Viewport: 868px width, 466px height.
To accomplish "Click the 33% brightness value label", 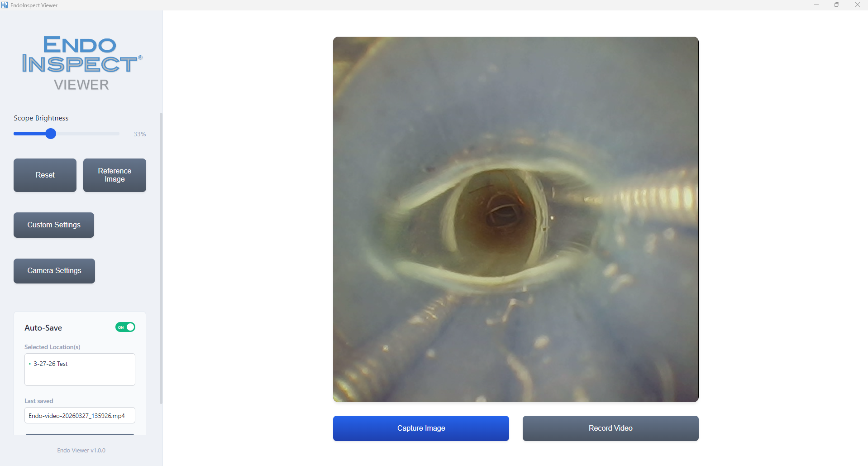I will [139, 135].
